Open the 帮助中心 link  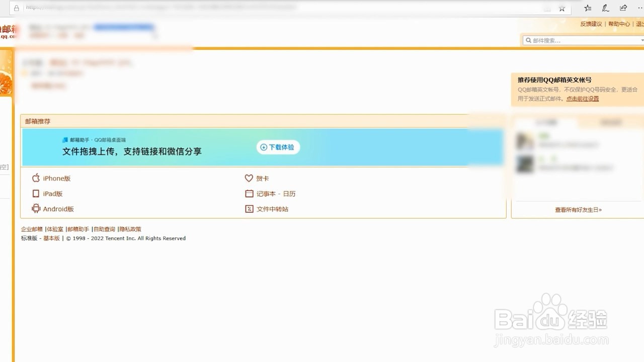(619, 24)
